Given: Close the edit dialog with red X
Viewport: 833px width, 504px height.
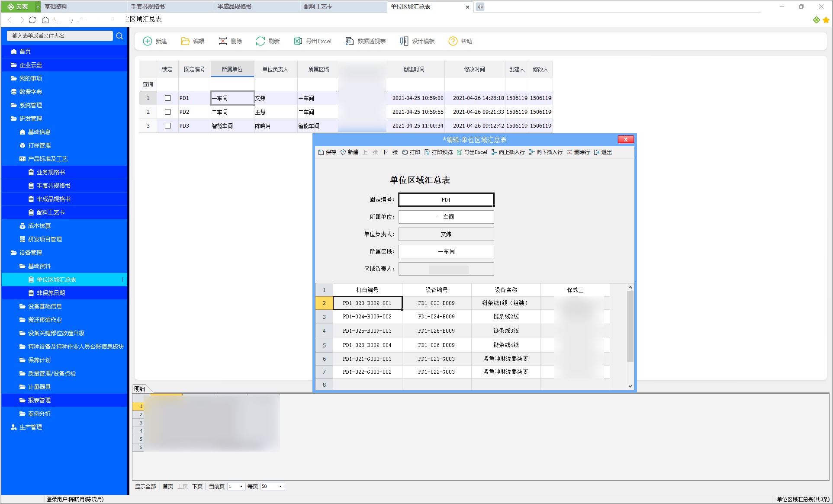Looking at the screenshot, I should click(x=626, y=139).
